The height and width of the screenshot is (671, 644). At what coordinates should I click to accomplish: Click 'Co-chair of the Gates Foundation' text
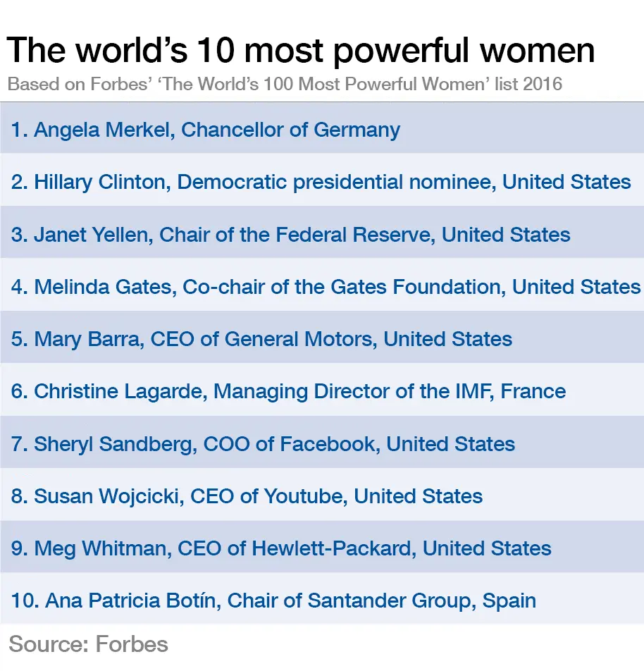point(342,287)
